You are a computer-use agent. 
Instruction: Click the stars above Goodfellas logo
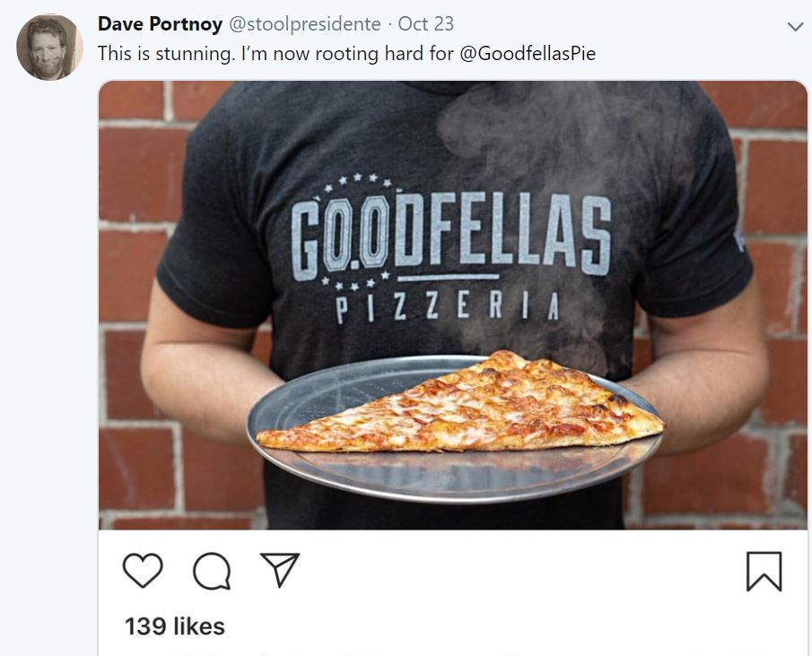[x=357, y=182]
